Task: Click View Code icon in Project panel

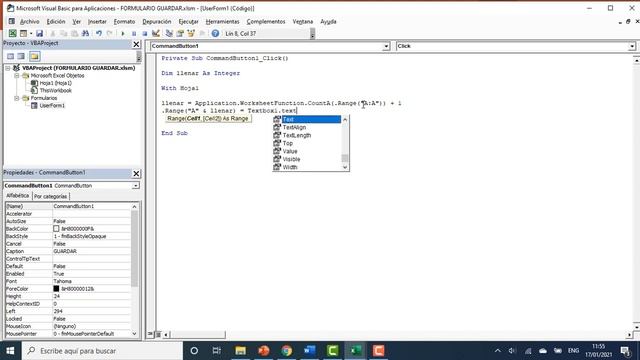Action: click(x=10, y=56)
